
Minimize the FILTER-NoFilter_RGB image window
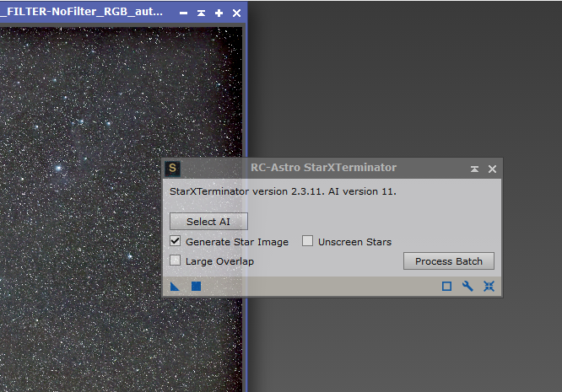pyautogui.click(x=183, y=13)
